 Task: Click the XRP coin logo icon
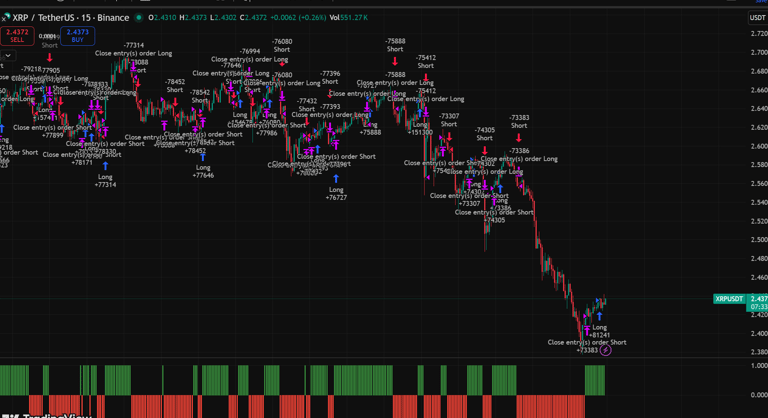tap(6, 17)
